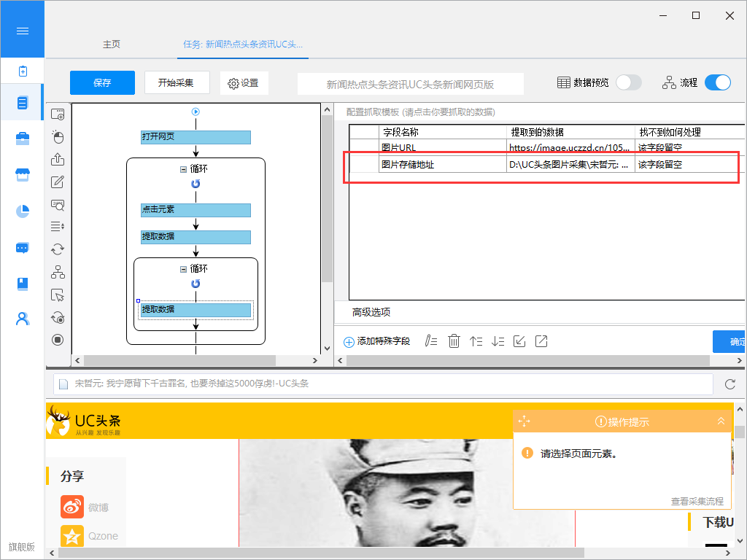Toggle the 数据预览 switch
The height and width of the screenshot is (560, 747).
(628, 82)
